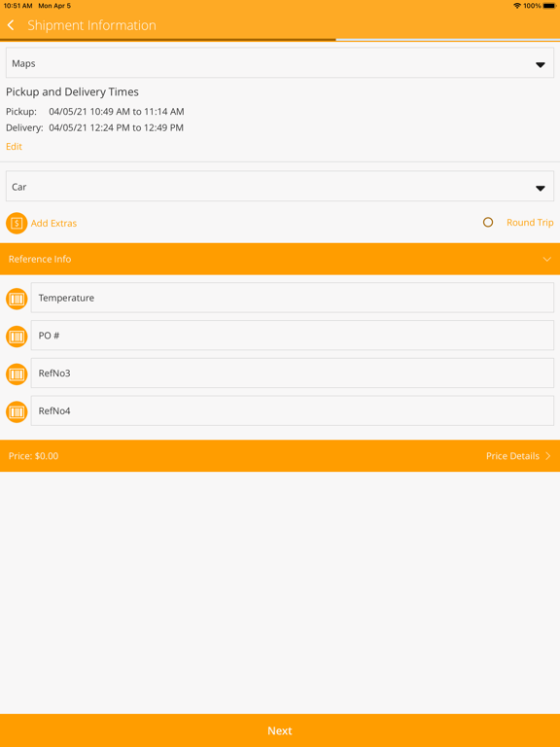Screen dimensions: 560x747
Task: Tap the Price: $0.00 text
Action: 33,456
